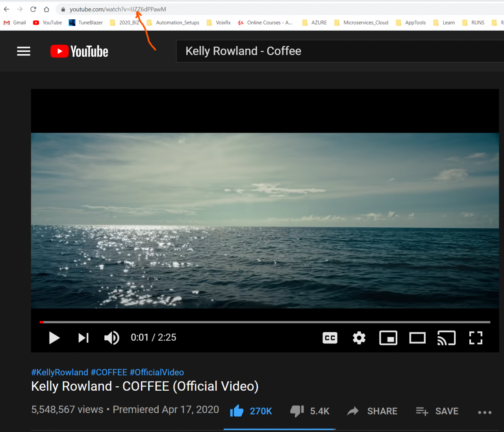The width and height of the screenshot is (504, 432).
Task: Click the ocean video frame
Action: pyautogui.click(x=265, y=221)
